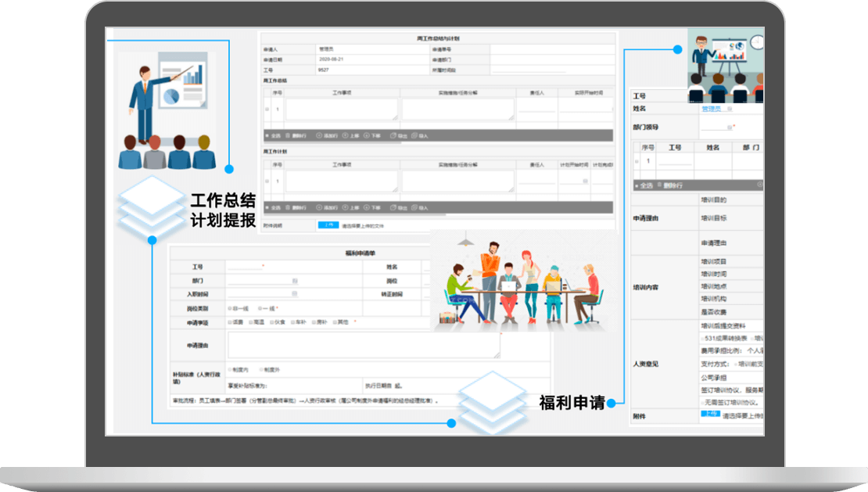The image size is (868, 492).
Task: Click the 周工作计划 section header
Action: pos(276,151)
